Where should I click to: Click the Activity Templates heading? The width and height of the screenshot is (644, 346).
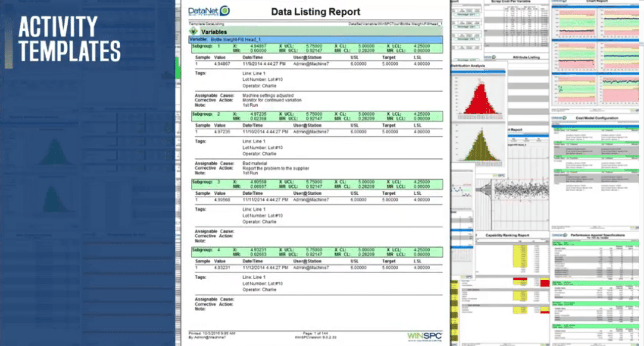click(x=69, y=38)
